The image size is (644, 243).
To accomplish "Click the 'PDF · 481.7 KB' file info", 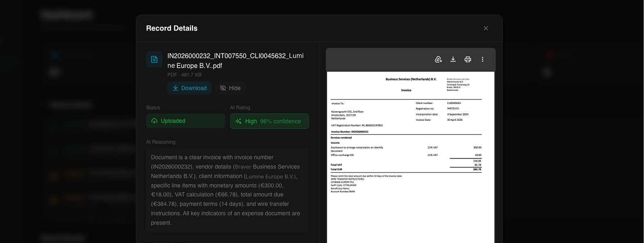I will coord(184,75).
